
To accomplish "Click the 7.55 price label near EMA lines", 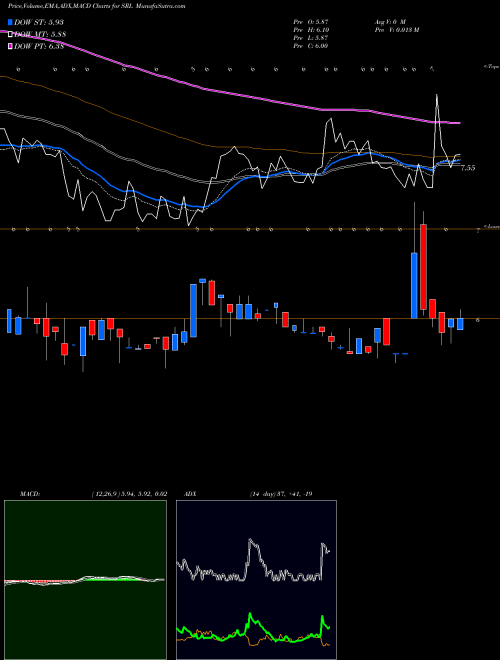I will tap(468, 168).
